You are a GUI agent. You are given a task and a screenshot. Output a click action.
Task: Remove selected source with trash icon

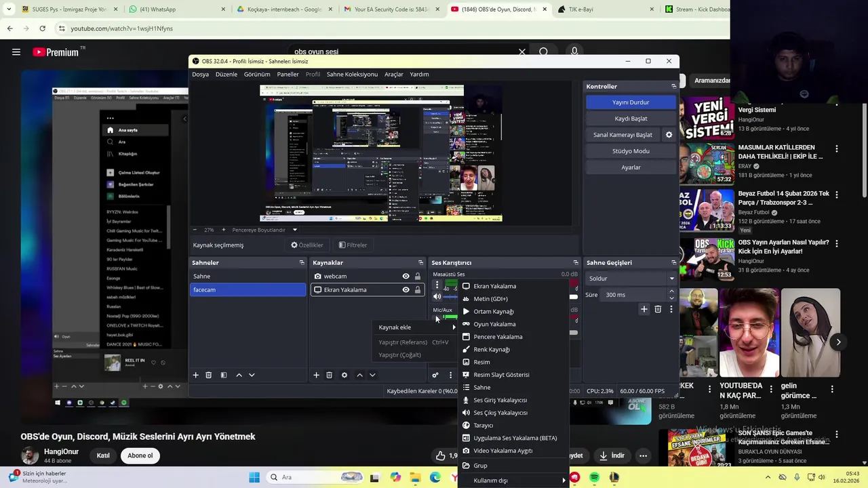[329, 375]
